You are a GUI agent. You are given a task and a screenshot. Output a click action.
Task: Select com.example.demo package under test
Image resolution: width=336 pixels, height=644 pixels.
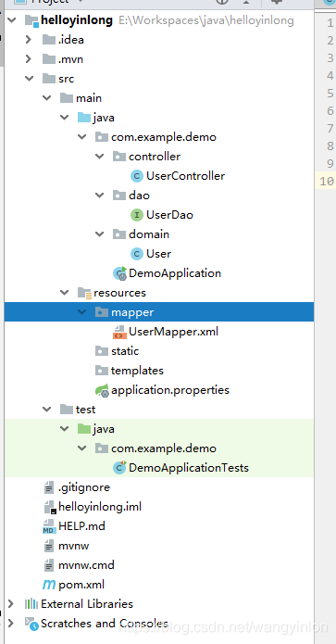163,448
